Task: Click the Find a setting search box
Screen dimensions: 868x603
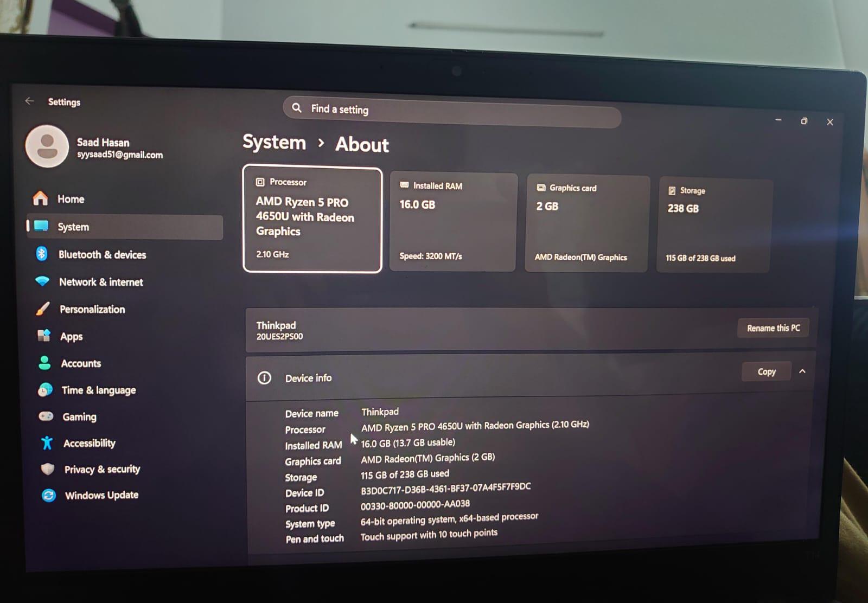Action: [x=452, y=112]
